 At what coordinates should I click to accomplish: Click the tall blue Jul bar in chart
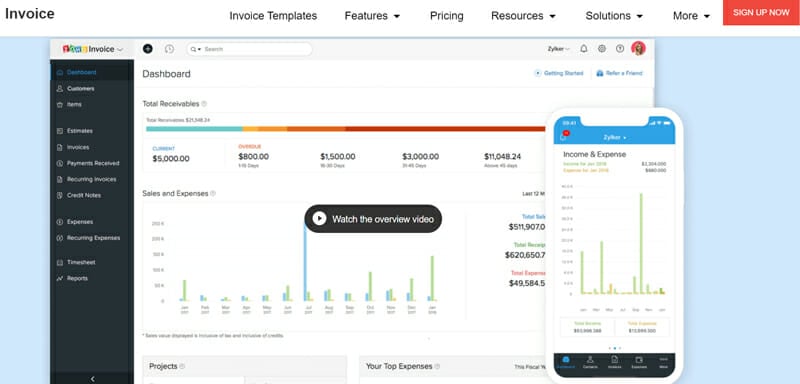coord(305,262)
